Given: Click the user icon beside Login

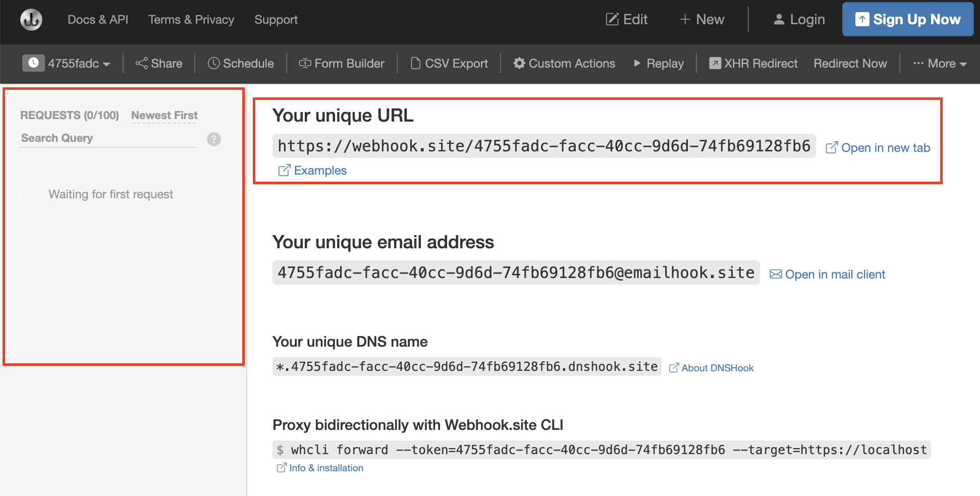Looking at the screenshot, I should [779, 19].
